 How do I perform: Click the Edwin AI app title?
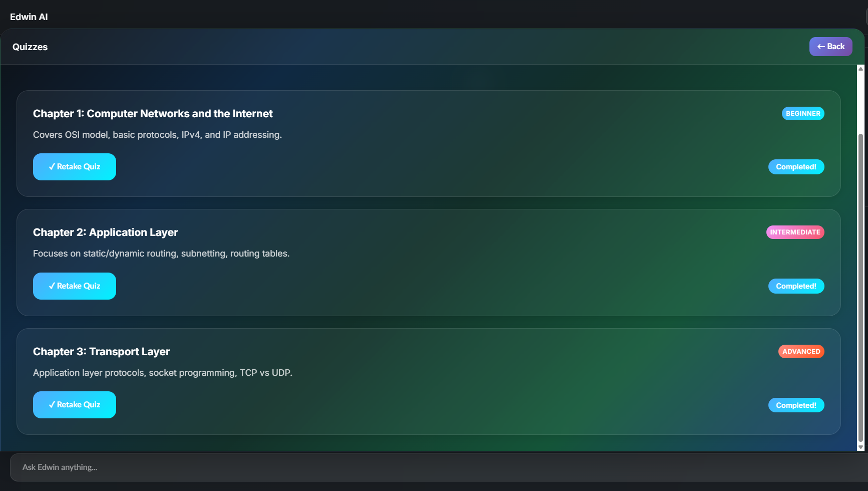[29, 17]
